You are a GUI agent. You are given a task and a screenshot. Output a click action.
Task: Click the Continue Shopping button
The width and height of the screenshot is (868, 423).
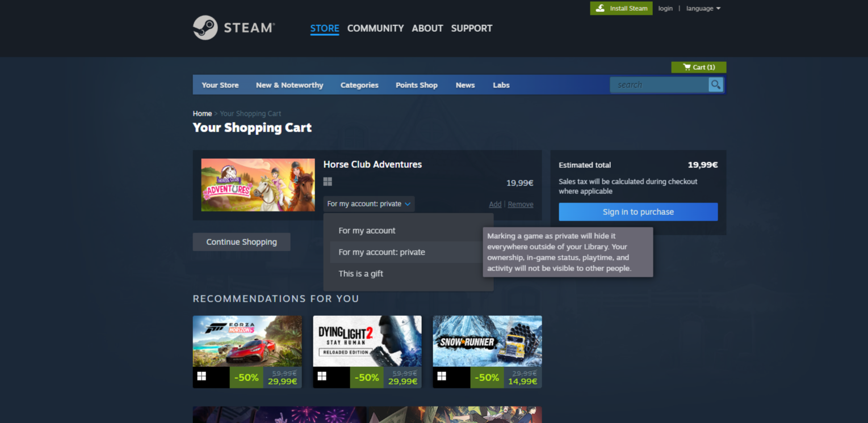(x=241, y=242)
